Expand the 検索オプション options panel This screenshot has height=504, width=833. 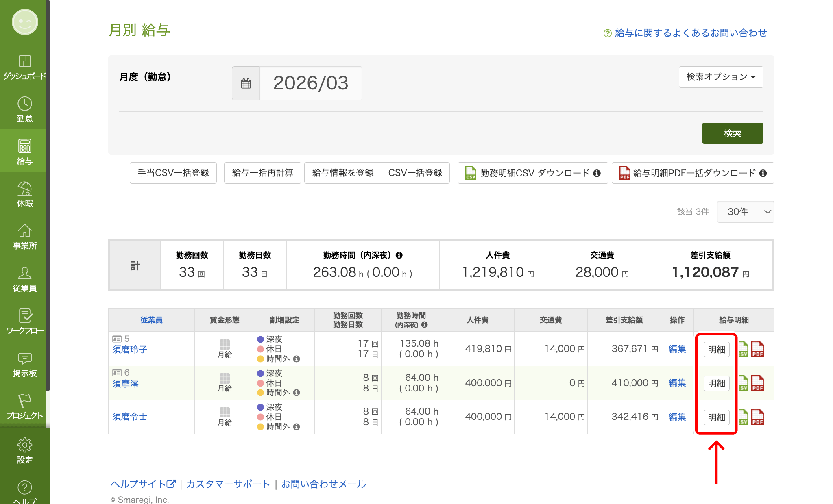click(x=720, y=77)
